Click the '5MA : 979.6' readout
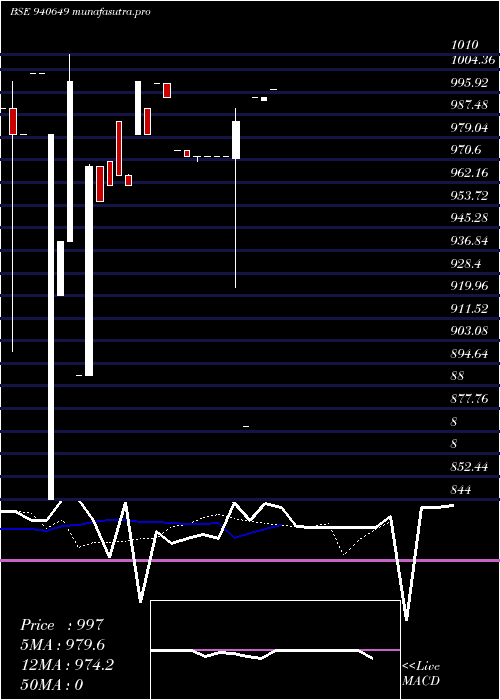 tap(62, 645)
